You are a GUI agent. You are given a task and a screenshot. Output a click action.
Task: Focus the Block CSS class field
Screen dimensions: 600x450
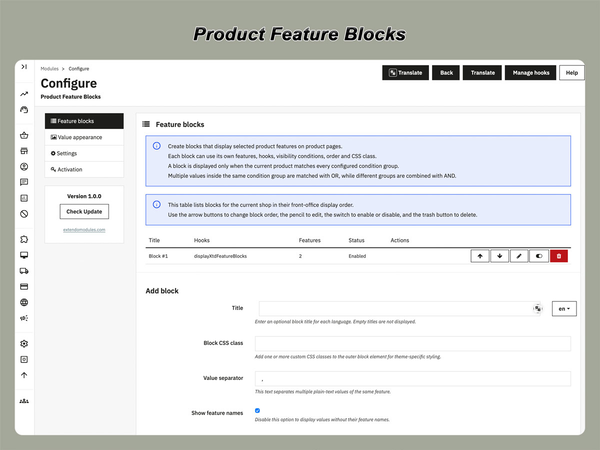click(x=413, y=344)
